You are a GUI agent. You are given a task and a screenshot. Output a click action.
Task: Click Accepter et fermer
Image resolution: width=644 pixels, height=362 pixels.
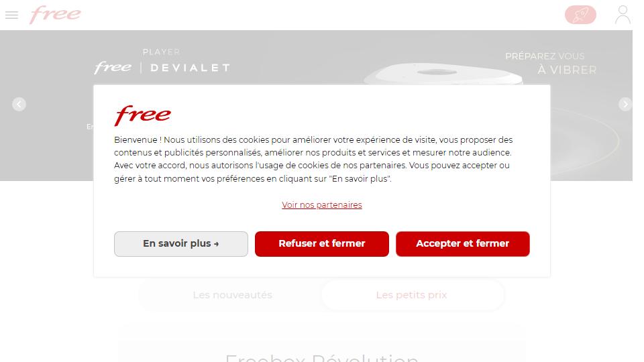tap(462, 244)
